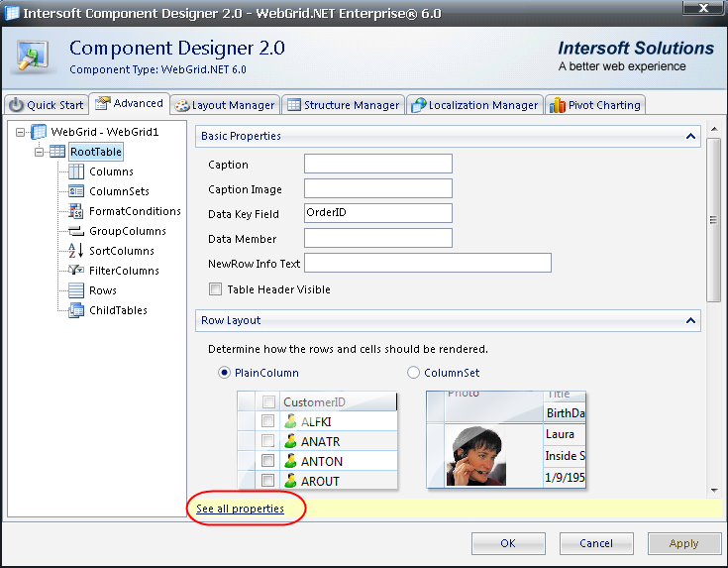Check the AROUT row checkbox
Screen dimensions: 728x568
point(267,480)
